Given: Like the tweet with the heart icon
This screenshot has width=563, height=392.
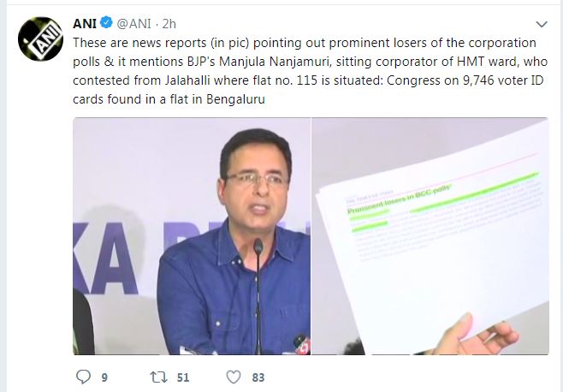Looking at the screenshot, I should click(x=233, y=377).
